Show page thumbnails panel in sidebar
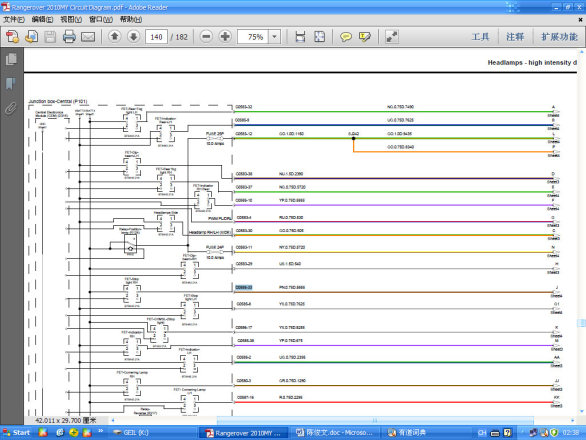The height and width of the screenshot is (440, 586). tap(11, 59)
